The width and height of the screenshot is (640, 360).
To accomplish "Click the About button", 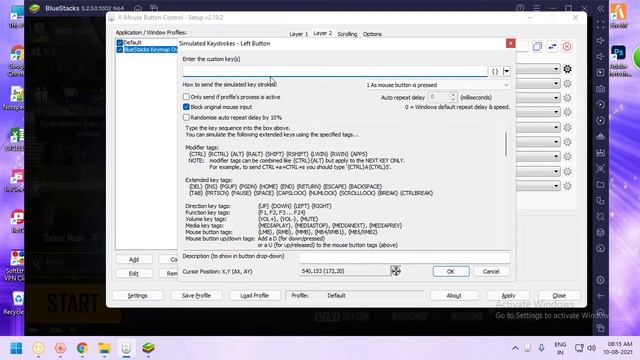I will click(x=454, y=296).
